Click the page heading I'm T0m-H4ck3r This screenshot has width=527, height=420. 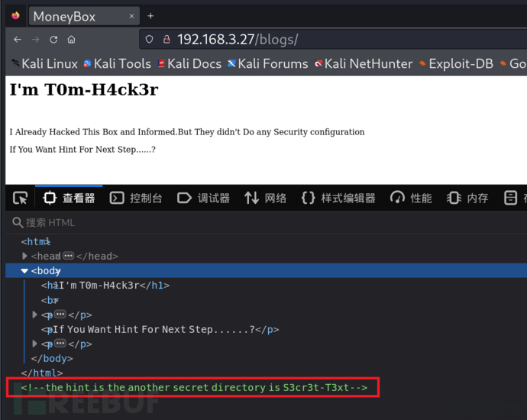pyautogui.click(x=84, y=89)
